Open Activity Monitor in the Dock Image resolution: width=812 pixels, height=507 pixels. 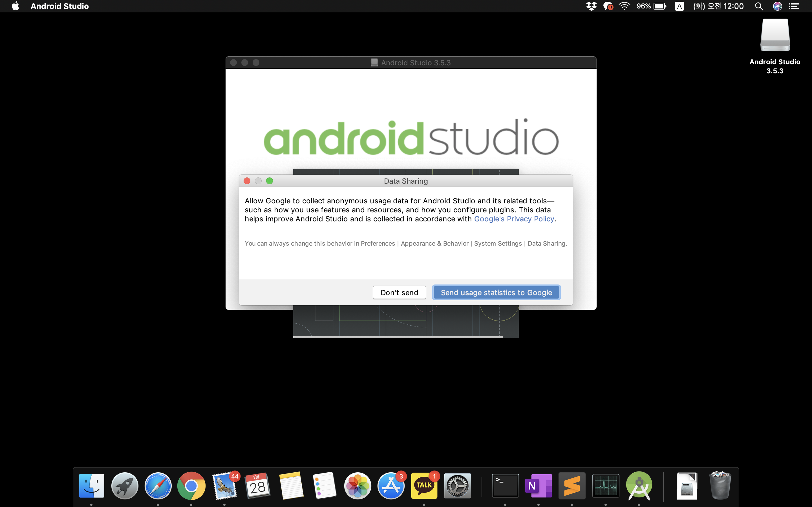(x=605, y=486)
